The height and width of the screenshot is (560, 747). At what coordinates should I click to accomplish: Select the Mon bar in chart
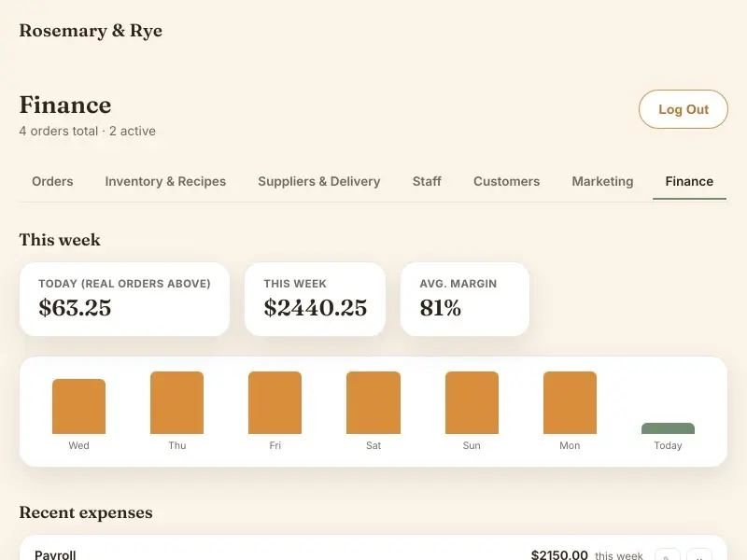pos(570,403)
